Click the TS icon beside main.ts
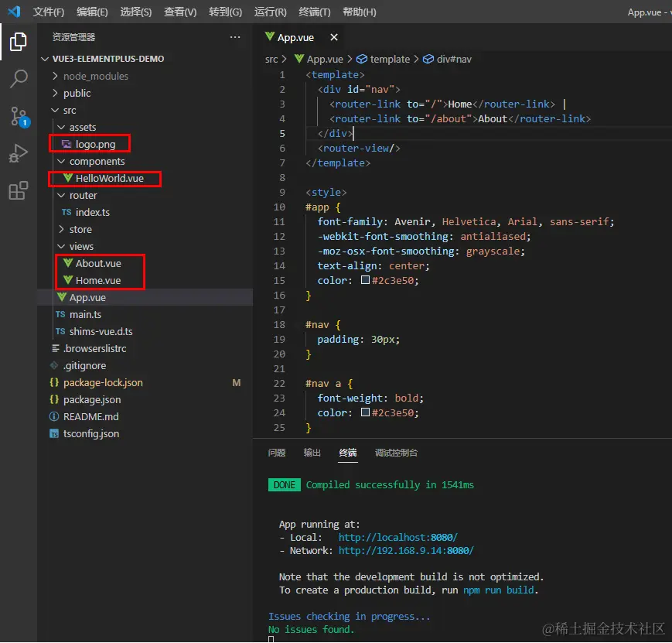Viewport: 672px width, 643px height. coord(60,314)
